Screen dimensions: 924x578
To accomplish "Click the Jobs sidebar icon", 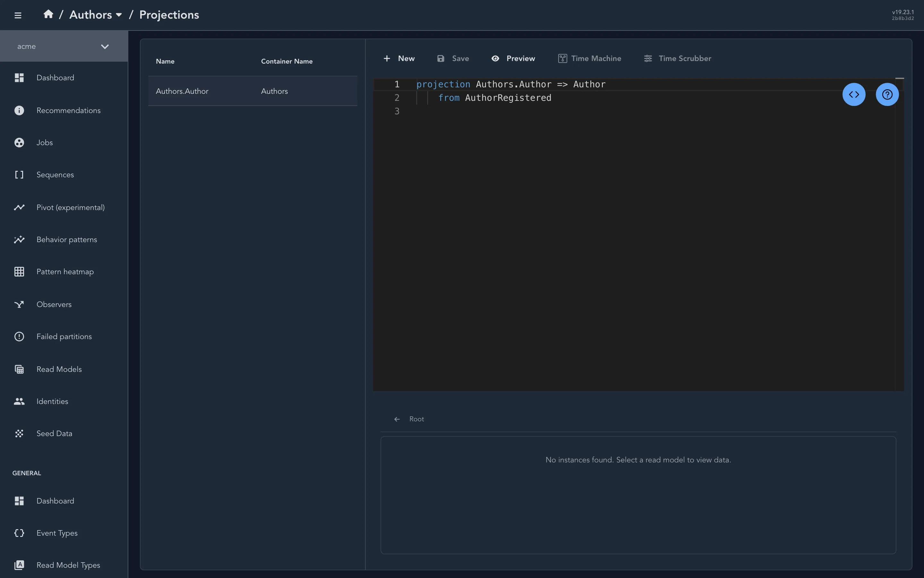I will click(19, 143).
